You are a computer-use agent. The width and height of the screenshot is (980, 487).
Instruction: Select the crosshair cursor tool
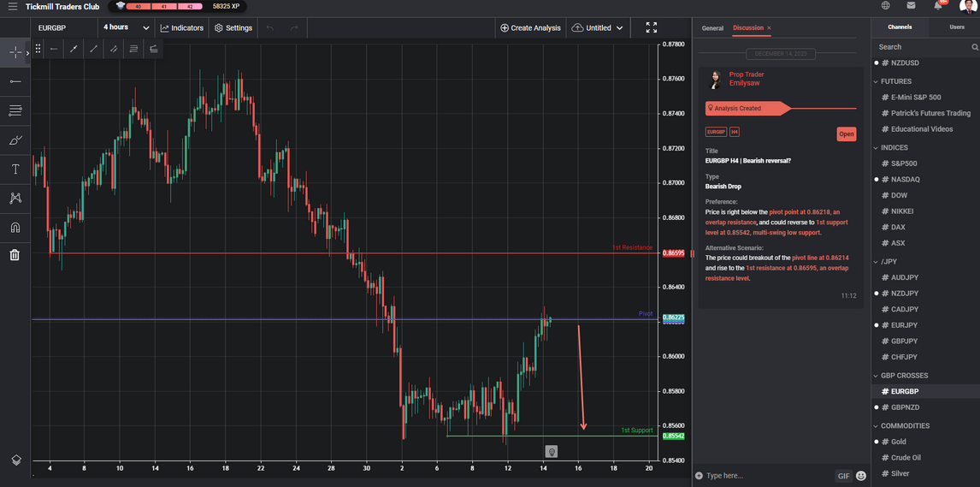pyautogui.click(x=14, y=52)
